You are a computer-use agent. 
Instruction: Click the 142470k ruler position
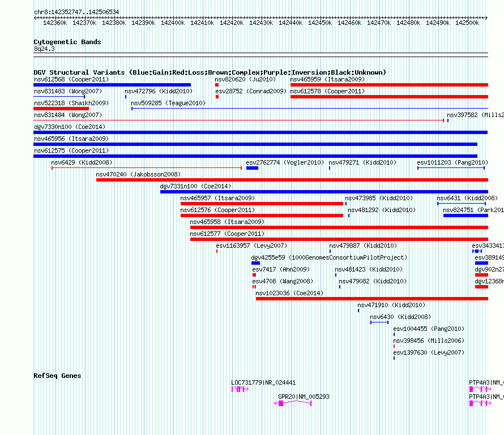pos(379,23)
